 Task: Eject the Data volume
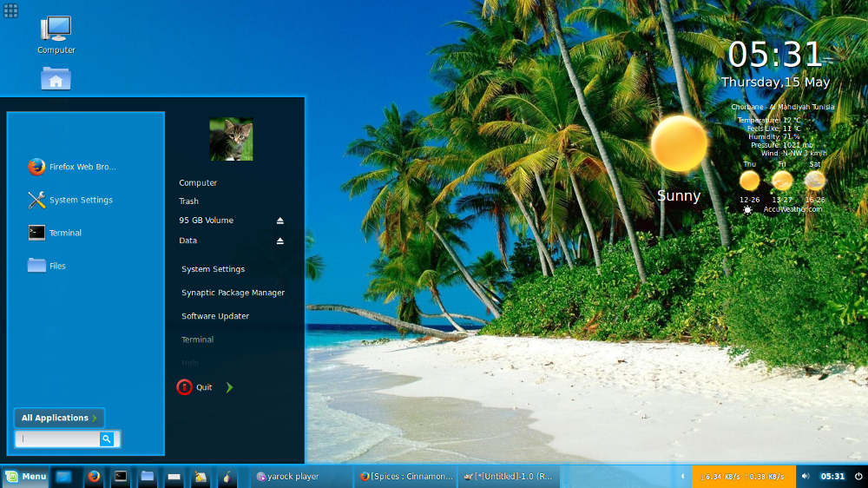pos(280,241)
